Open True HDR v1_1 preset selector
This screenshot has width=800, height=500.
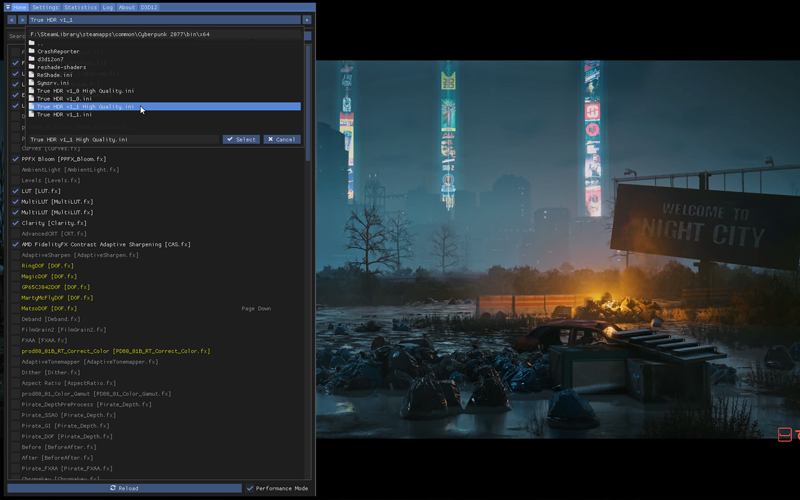tap(164, 20)
